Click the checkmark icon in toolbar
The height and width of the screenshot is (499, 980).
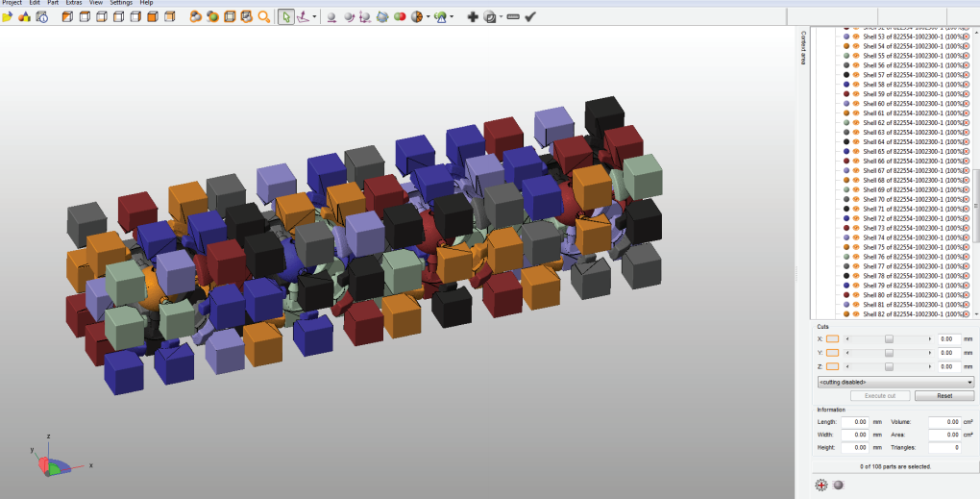click(529, 16)
